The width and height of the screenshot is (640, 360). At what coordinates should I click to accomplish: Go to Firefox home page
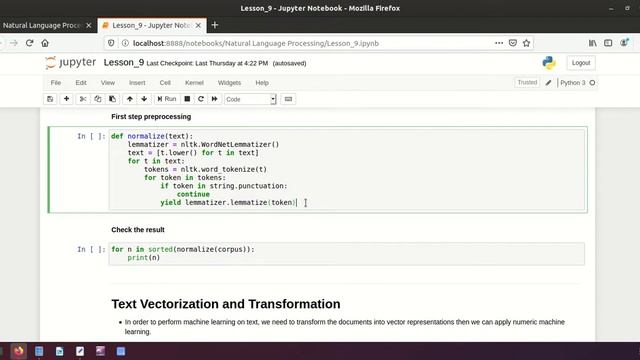pos(45,43)
